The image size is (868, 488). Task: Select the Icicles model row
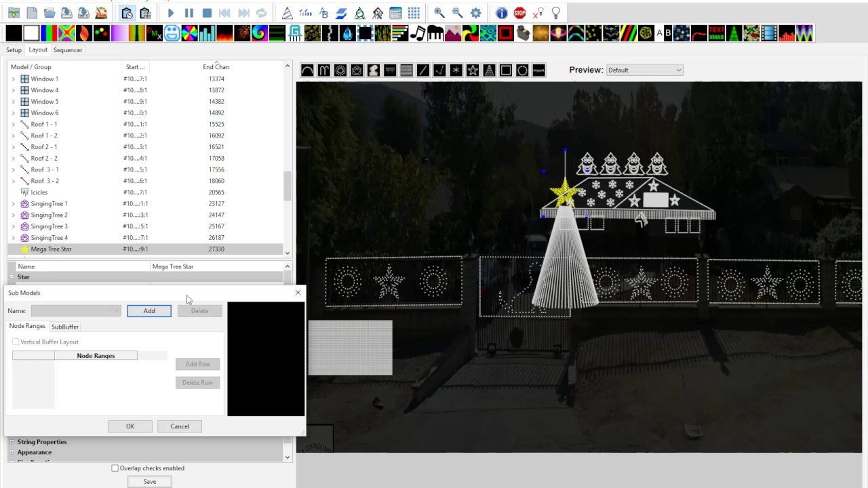point(145,192)
